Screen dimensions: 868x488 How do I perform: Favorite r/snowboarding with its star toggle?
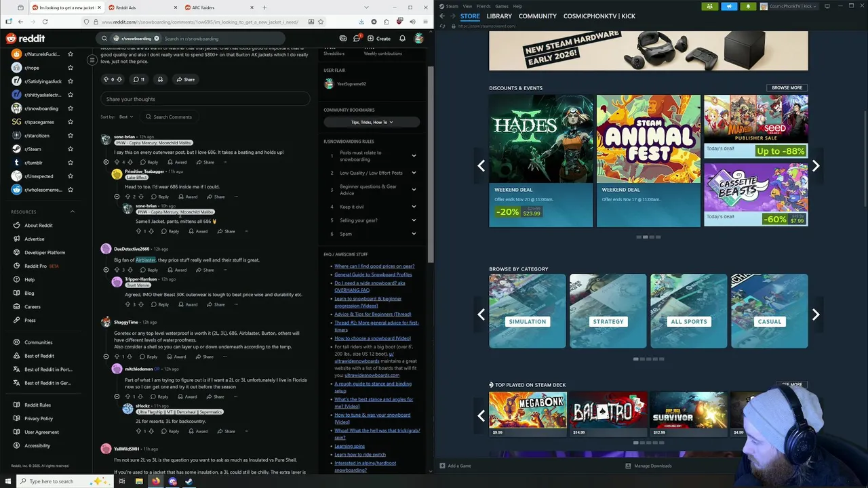tap(70, 108)
